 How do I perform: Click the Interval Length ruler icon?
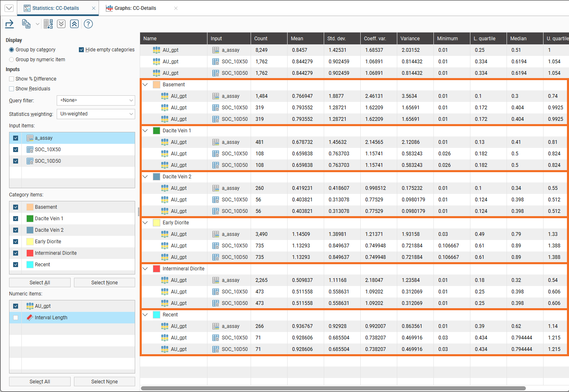point(30,318)
